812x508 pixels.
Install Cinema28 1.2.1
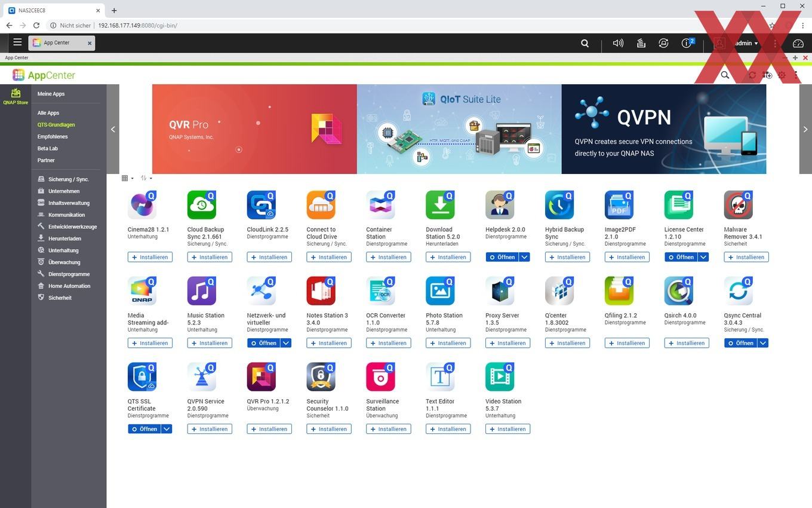(x=150, y=257)
